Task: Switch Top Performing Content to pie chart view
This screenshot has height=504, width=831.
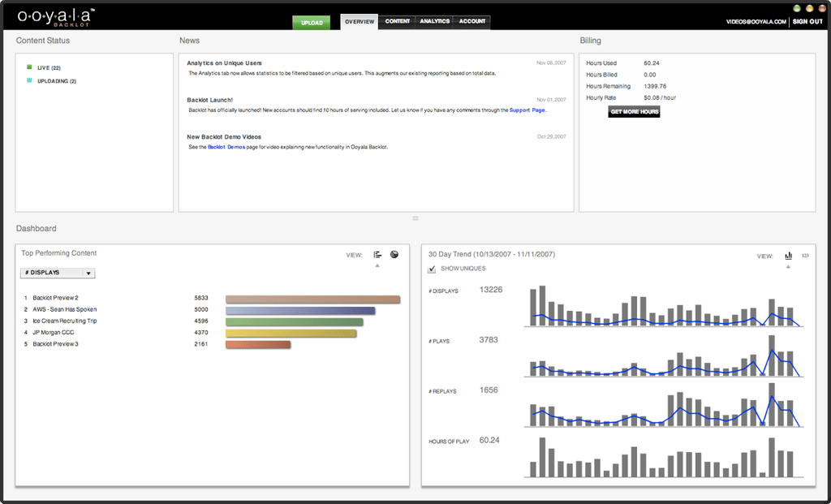Action: (x=394, y=254)
